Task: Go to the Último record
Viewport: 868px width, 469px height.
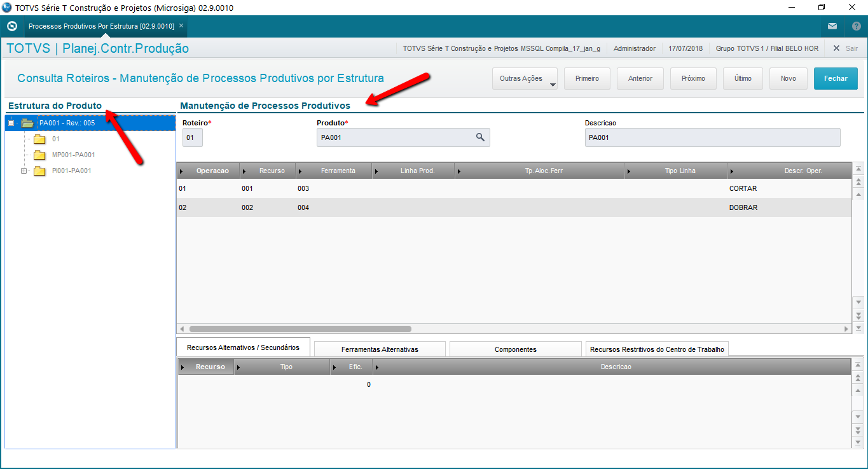Action: pyautogui.click(x=743, y=78)
